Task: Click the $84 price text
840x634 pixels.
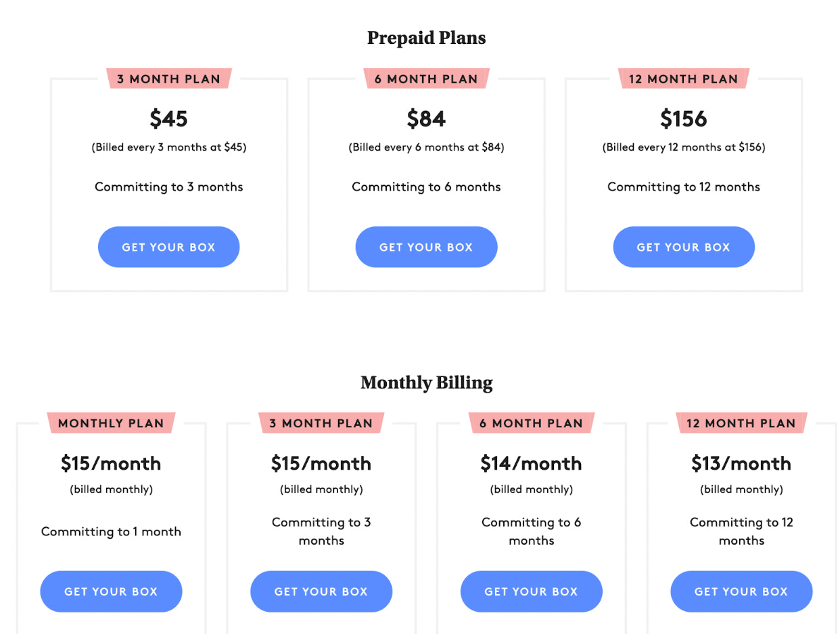Action: point(426,119)
